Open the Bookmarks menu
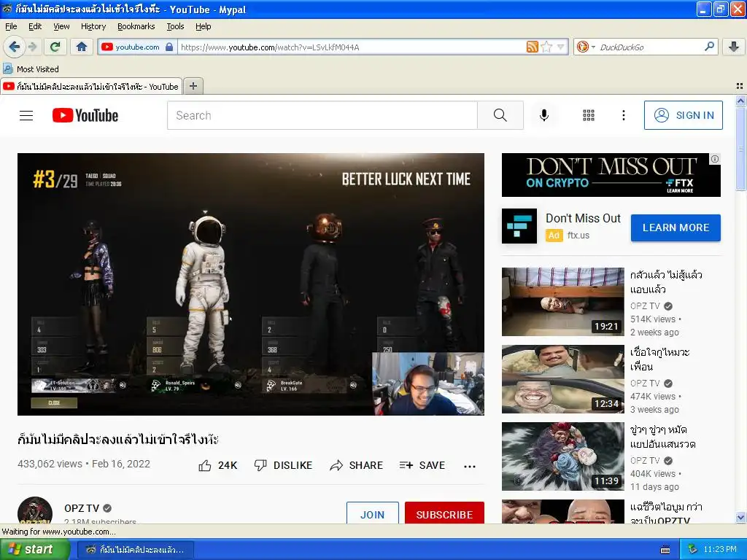The width and height of the screenshot is (747, 560). [136, 26]
